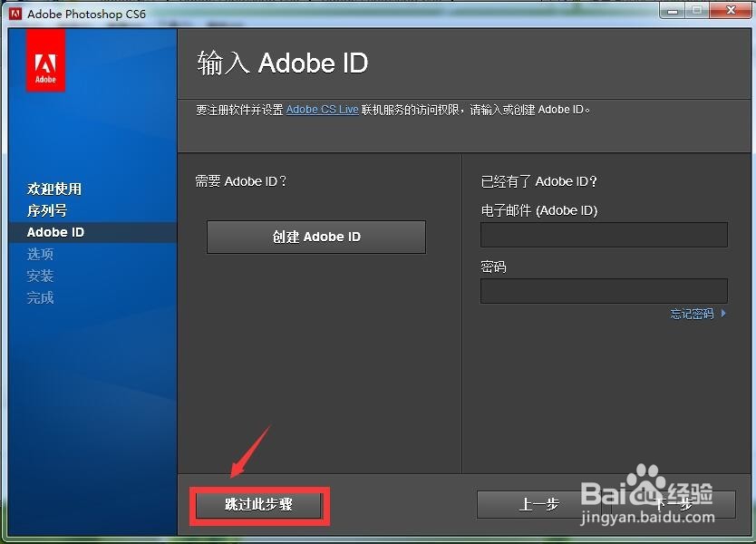Select 选项 step in the sidebar
The width and height of the screenshot is (756, 544).
coord(40,254)
